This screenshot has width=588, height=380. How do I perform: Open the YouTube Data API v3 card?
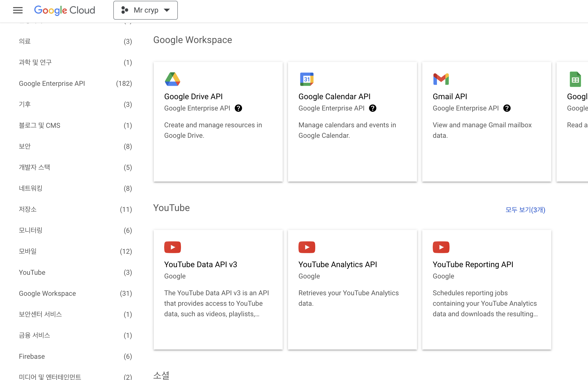(x=200, y=265)
